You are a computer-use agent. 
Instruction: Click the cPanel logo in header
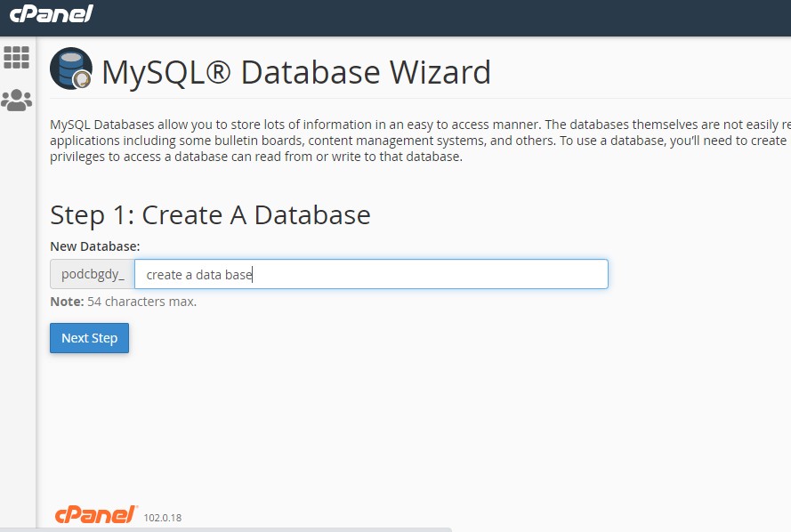pyautogui.click(x=52, y=13)
